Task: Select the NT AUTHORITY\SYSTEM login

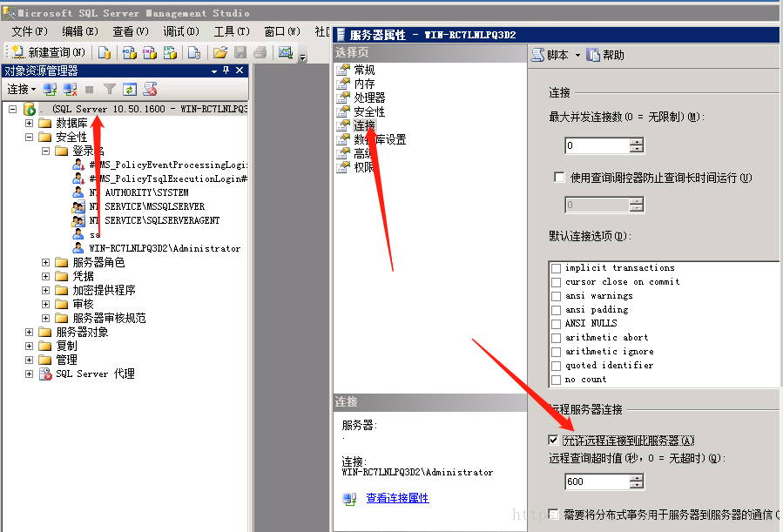Action: coord(138,192)
